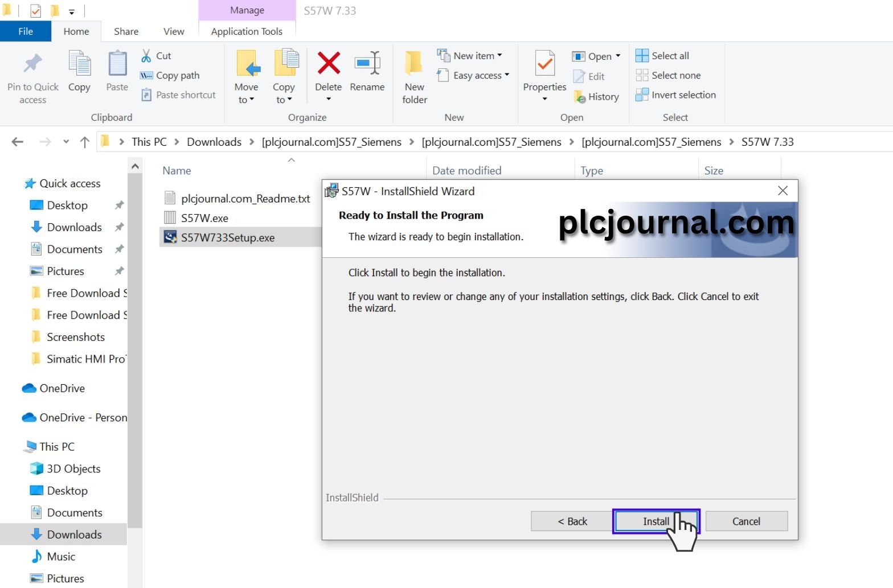
Task: Click the Paste clipboard icon
Action: (x=117, y=64)
